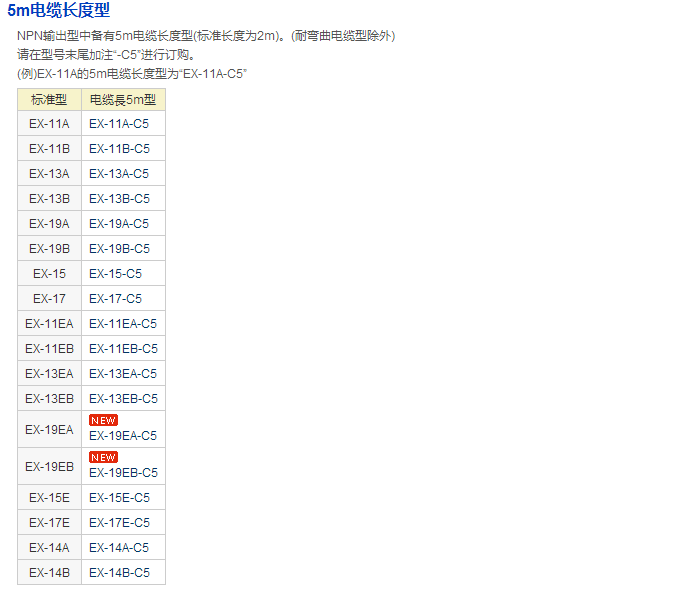
Task: Click the NEW badge above EX-19EB-C5
Action: [103, 457]
